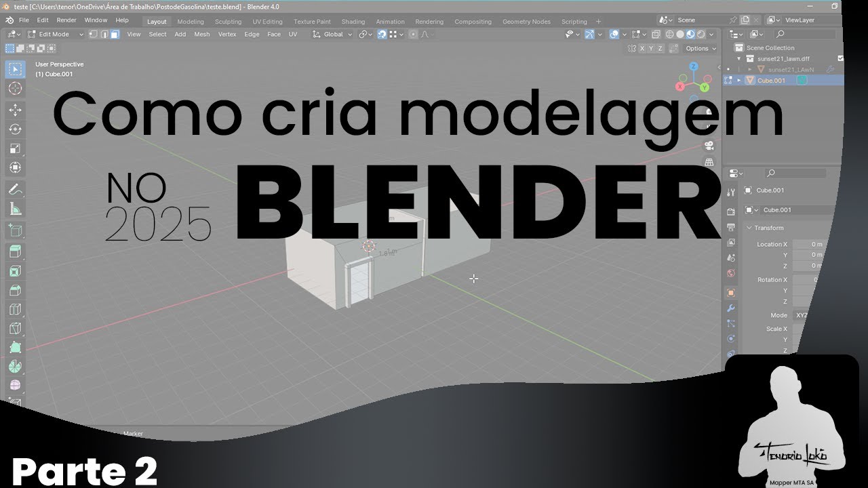Select the Scale tool
This screenshot has width=868, height=488.
15,148
